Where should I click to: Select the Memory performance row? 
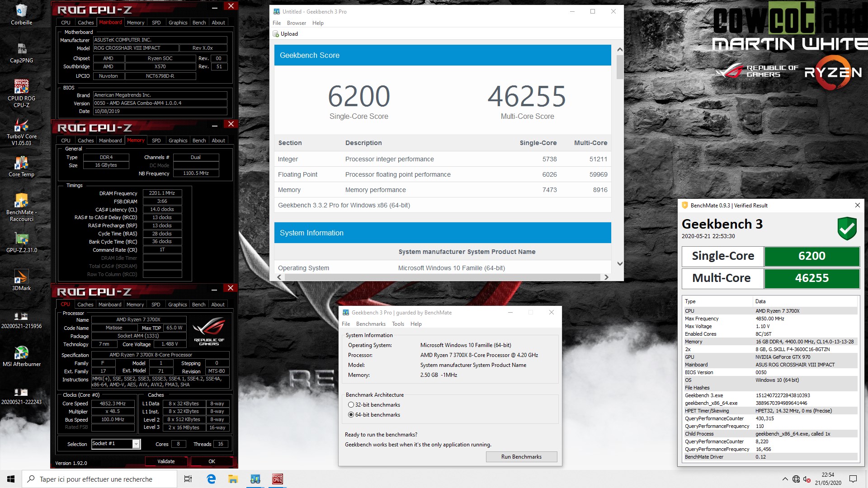pyautogui.click(x=443, y=190)
